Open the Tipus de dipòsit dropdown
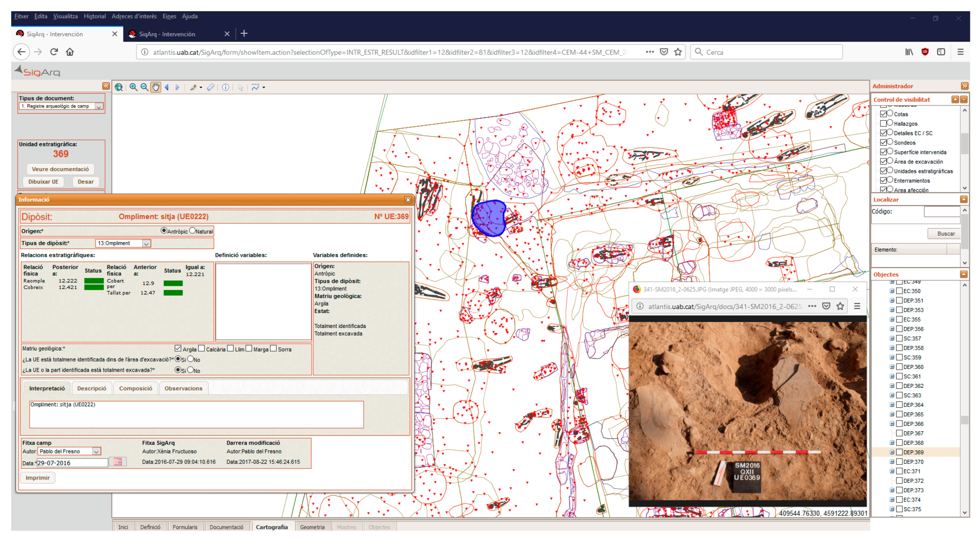 146,244
